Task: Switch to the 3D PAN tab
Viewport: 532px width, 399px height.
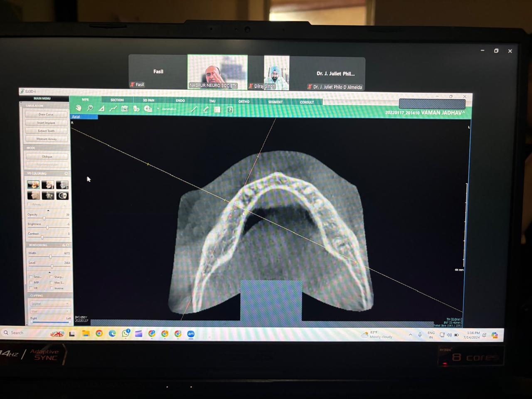Action: (148, 100)
